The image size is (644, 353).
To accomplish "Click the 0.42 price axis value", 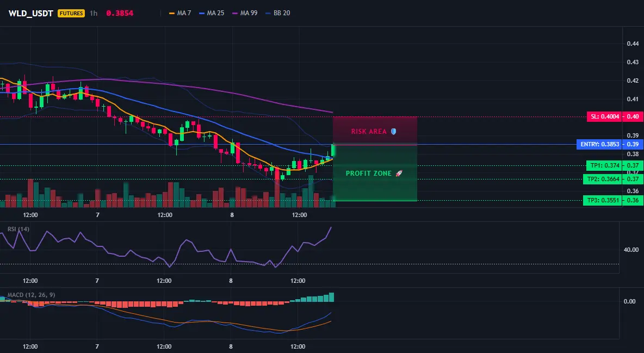I will 633,80.
